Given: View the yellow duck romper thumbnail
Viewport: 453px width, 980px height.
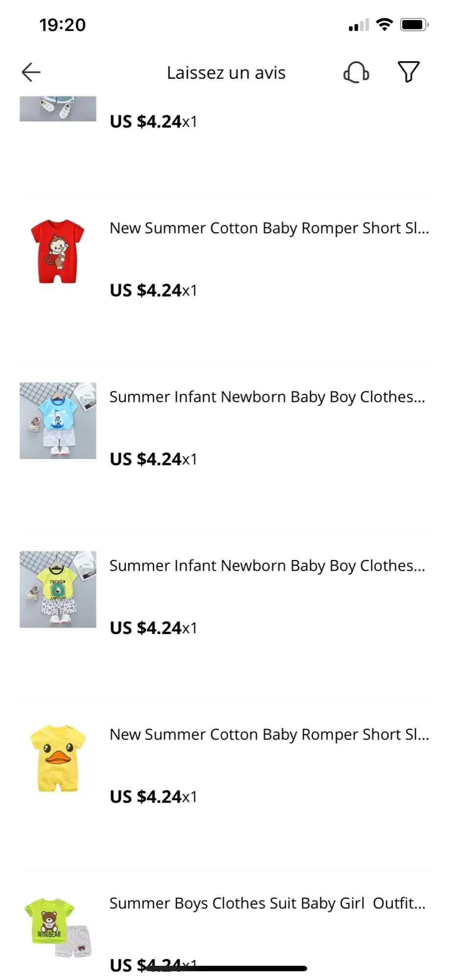Looking at the screenshot, I should (58, 758).
